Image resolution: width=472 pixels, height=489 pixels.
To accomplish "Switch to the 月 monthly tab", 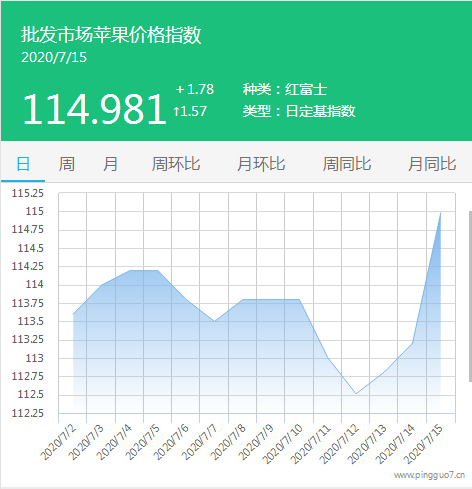I will click(x=110, y=164).
